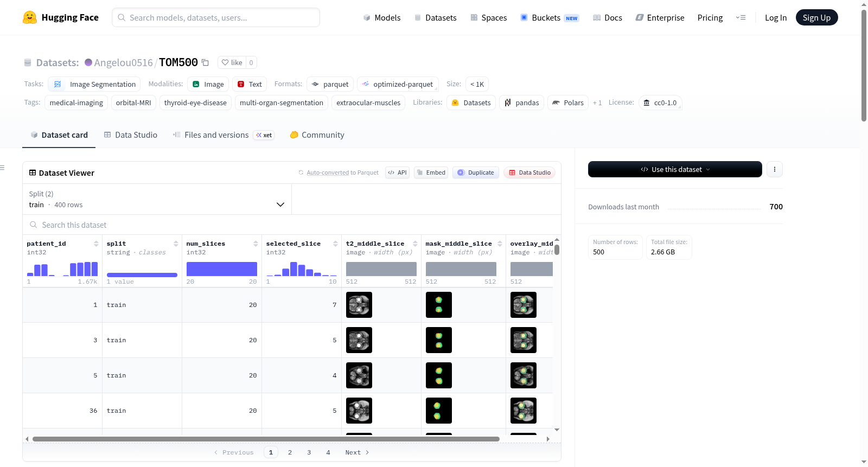
Task: Open t2_middle_slice thumbnail for patient 1
Action: coord(359,305)
